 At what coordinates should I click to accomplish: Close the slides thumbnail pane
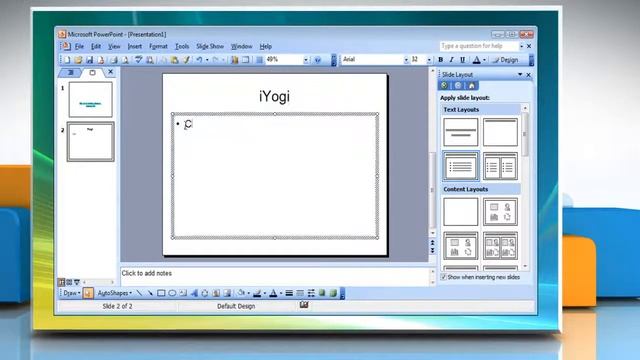coord(110,72)
